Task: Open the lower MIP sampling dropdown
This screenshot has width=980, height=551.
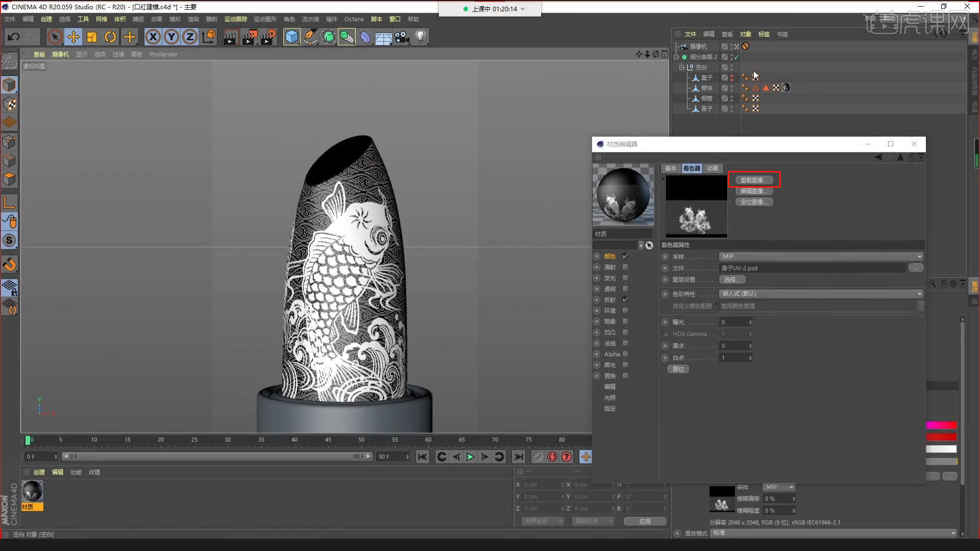Action: pos(779,487)
